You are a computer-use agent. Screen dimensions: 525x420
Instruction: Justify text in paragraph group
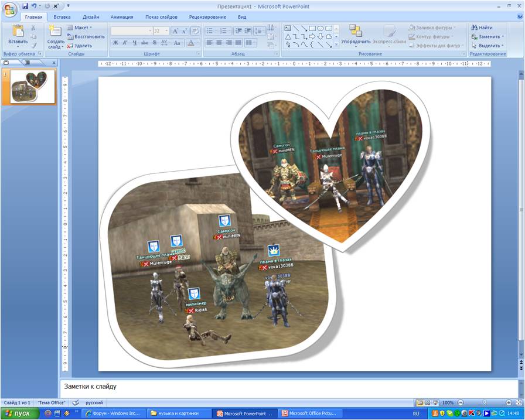pos(238,43)
